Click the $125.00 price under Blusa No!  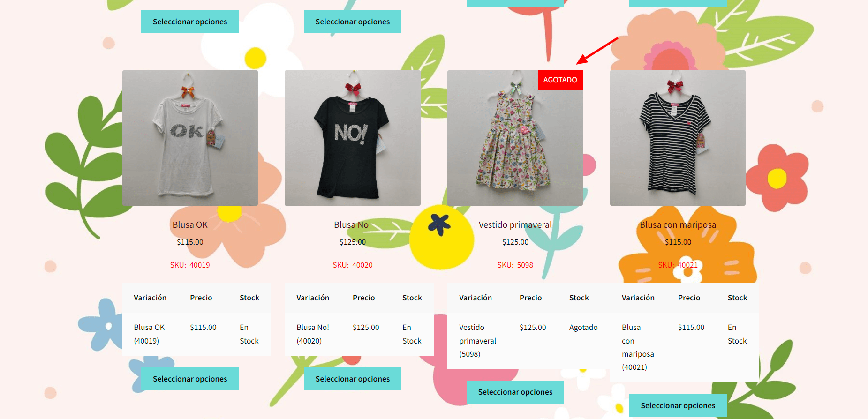[x=353, y=242]
